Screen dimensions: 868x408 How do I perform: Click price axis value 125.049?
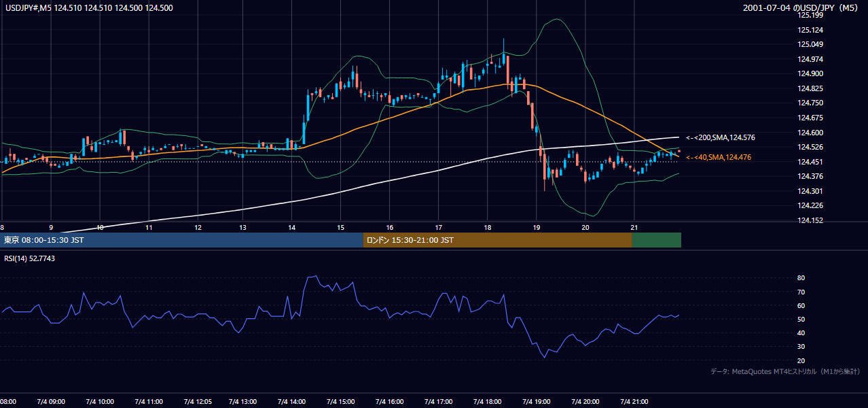810,44
